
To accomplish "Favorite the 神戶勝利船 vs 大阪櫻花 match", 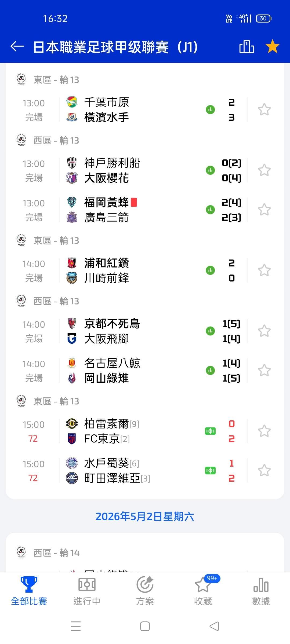I will (x=264, y=170).
